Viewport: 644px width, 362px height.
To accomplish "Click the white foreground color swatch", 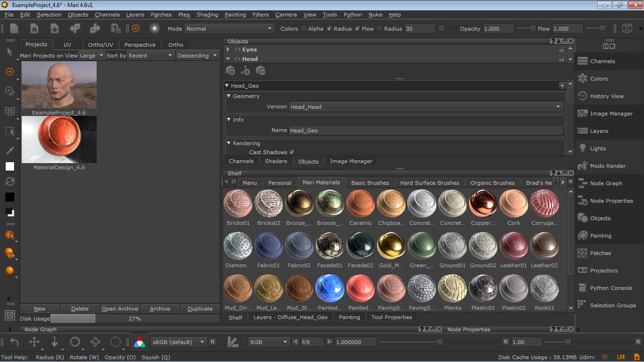I will [10, 166].
